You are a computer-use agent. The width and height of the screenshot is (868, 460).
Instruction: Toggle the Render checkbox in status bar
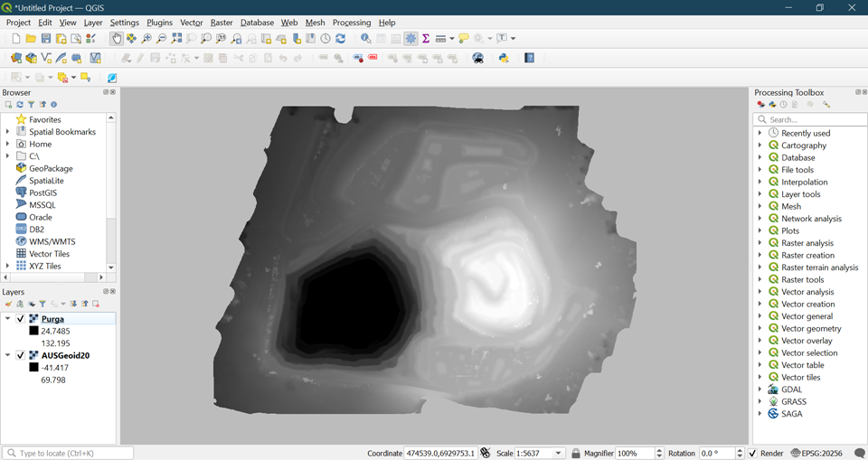pyautogui.click(x=752, y=453)
